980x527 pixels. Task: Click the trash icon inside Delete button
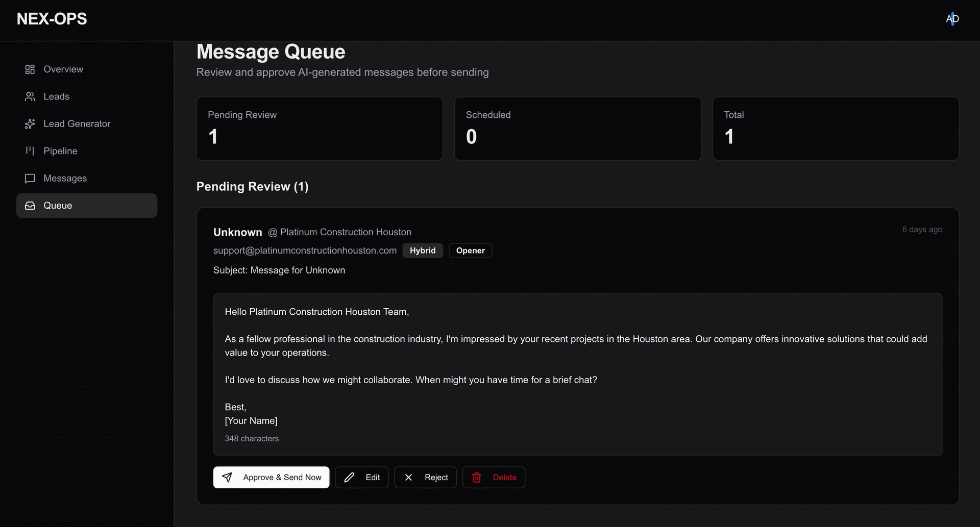tap(477, 477)
